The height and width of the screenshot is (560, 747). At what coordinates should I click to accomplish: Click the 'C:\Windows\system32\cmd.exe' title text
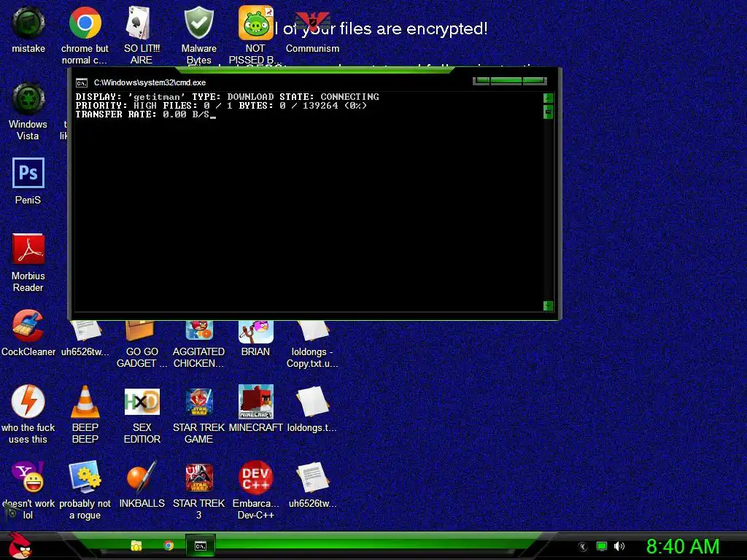pos(150,82)
